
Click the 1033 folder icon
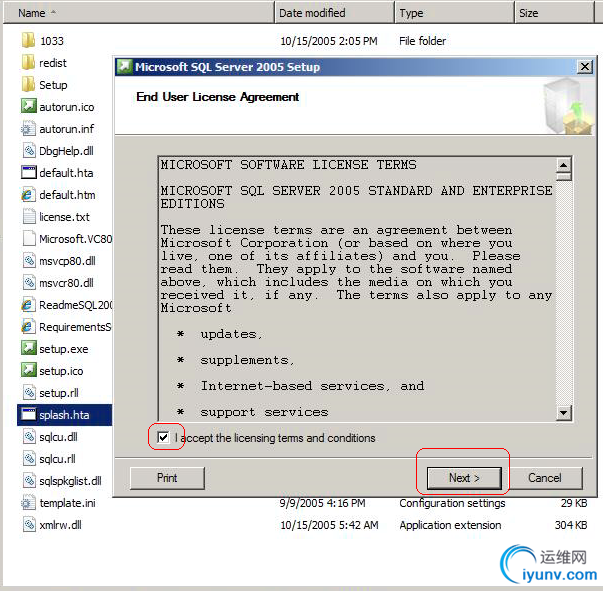pos(28,40)
